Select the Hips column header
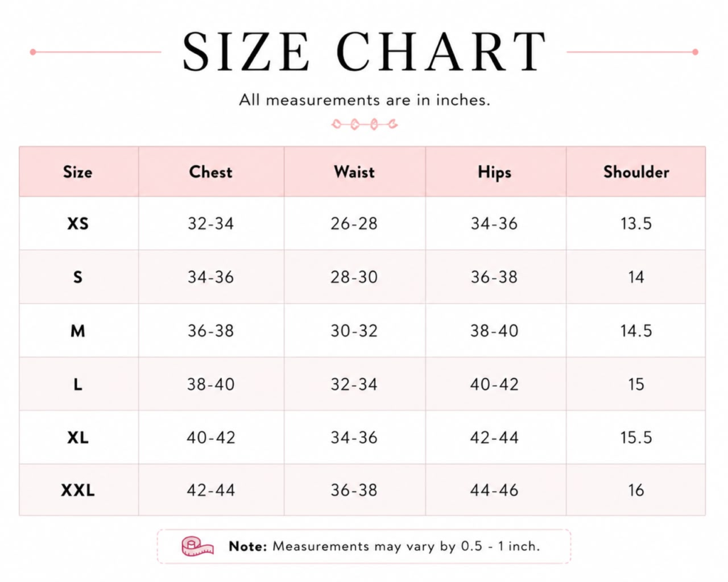728x582 pixels. [495, 173]
